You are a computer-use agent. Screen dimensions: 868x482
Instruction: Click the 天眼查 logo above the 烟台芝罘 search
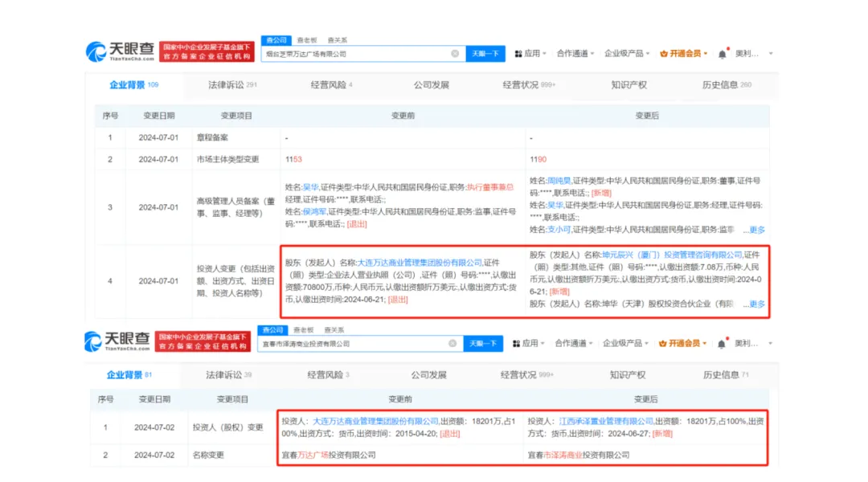tap(120, 51)
